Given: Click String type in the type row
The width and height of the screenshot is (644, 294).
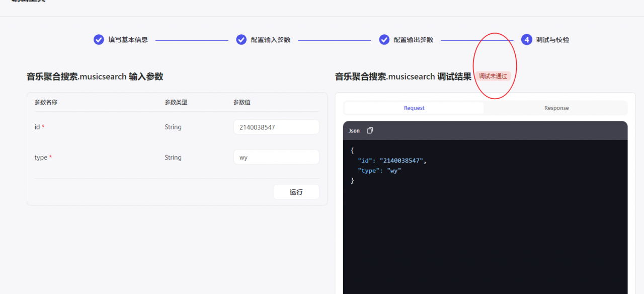Looking at the screenshot, I should click(x=173, y=158).
